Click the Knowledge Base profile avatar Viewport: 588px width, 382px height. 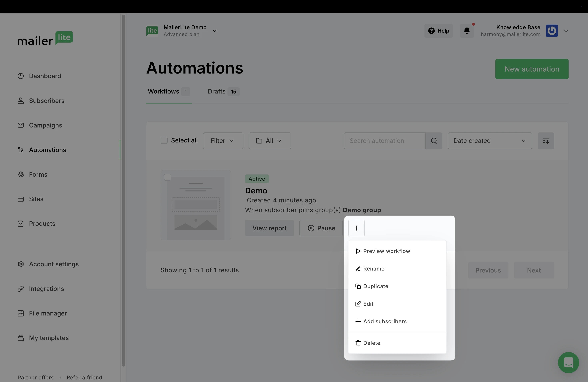(552, 31)
